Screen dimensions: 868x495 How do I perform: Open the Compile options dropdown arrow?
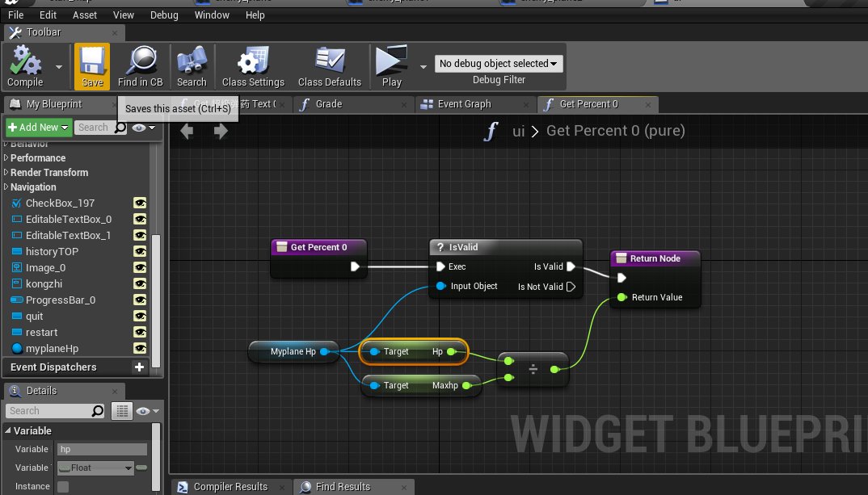click(x=59, y=67)
